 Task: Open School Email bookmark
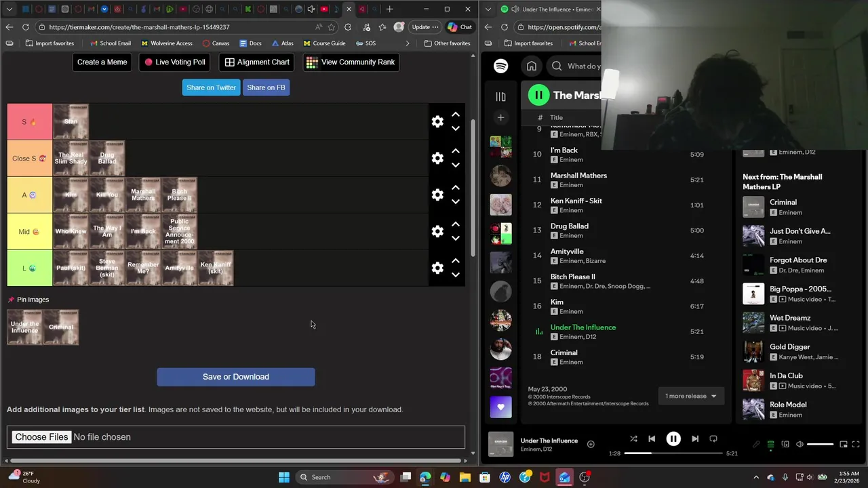[110, 43]
